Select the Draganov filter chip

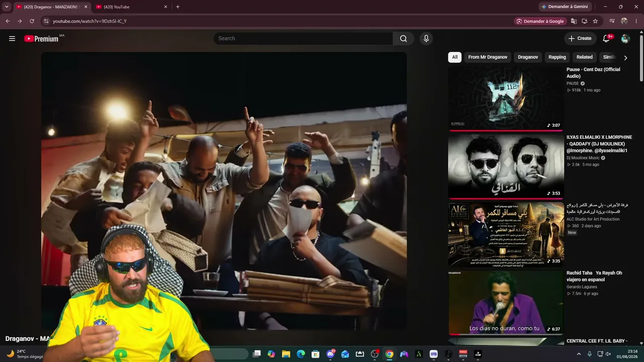[528, 57]
